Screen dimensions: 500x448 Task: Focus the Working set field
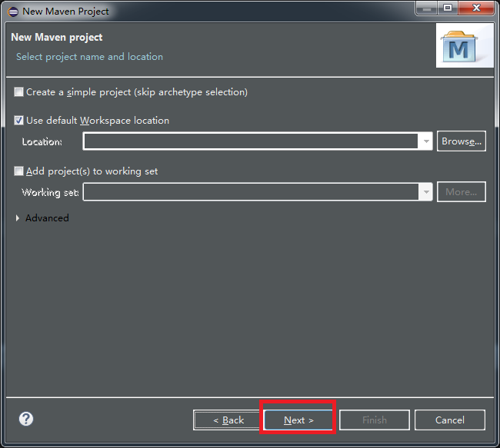[251, 192]
